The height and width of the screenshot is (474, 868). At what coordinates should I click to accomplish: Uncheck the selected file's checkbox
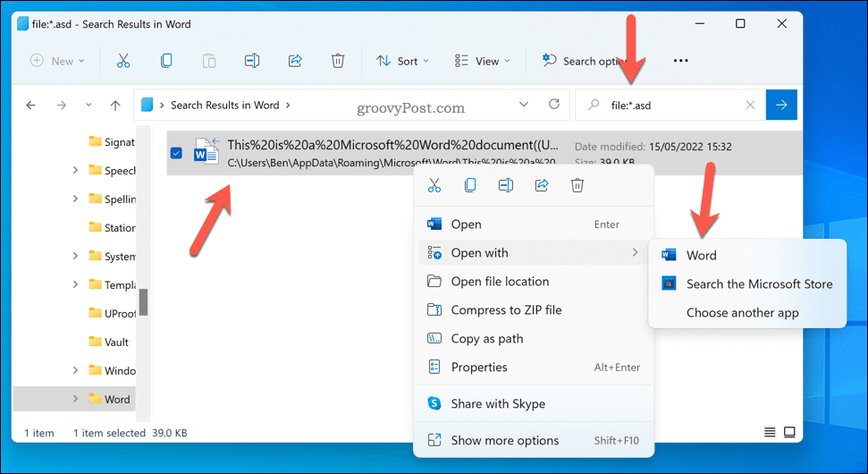[176, 153]
